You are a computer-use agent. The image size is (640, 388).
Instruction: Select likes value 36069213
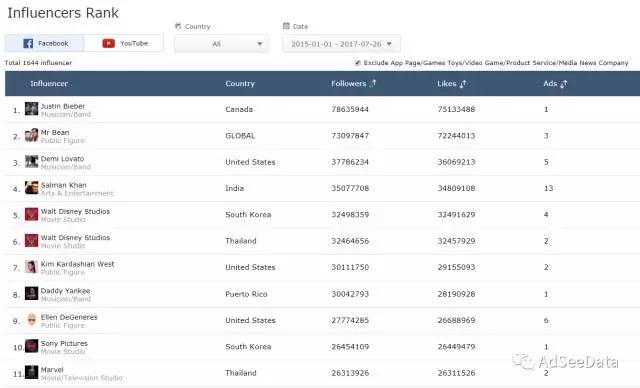[x=456, y=162]
